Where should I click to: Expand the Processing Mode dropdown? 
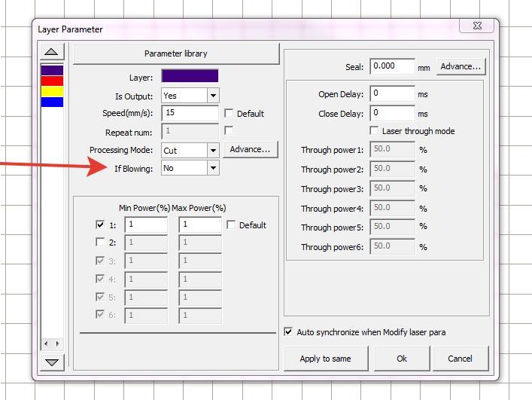213,150
